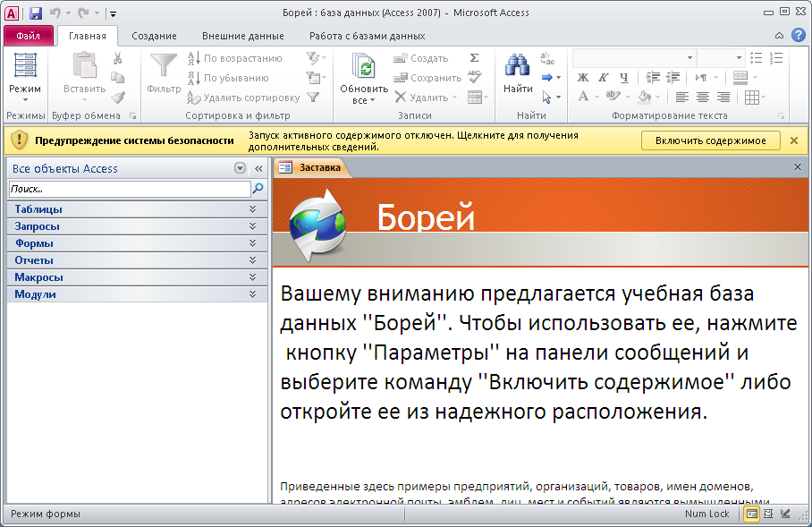
Task: Click Сохранить record button
Action: (x=427, y=78)
